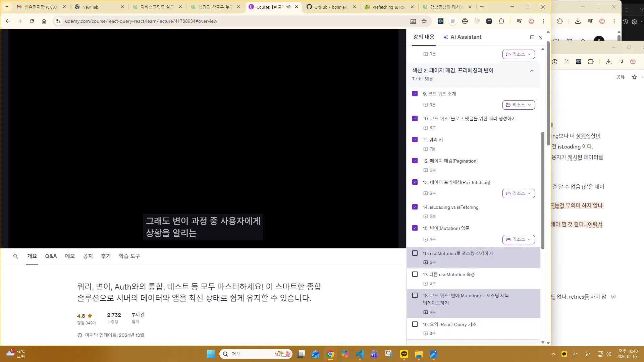Click the Windows taskbar search field
The width and height of the screenshot is (644, 362).
tap(256, 354)
